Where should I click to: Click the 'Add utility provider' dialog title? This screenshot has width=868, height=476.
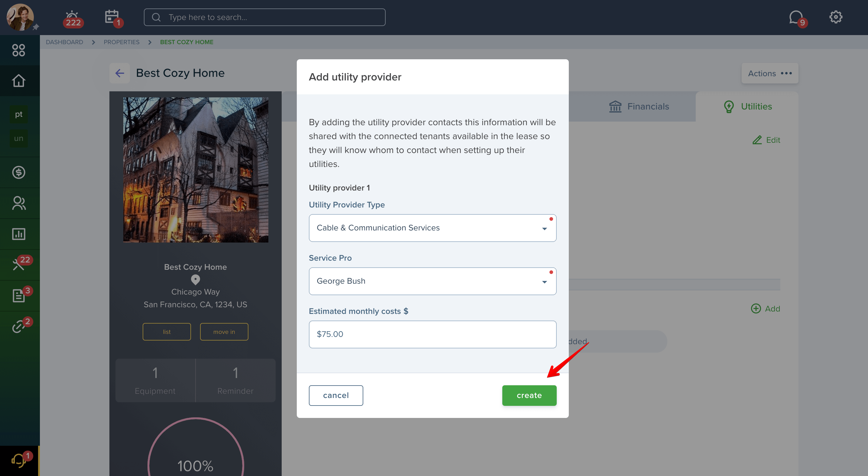tap(355, 77)
